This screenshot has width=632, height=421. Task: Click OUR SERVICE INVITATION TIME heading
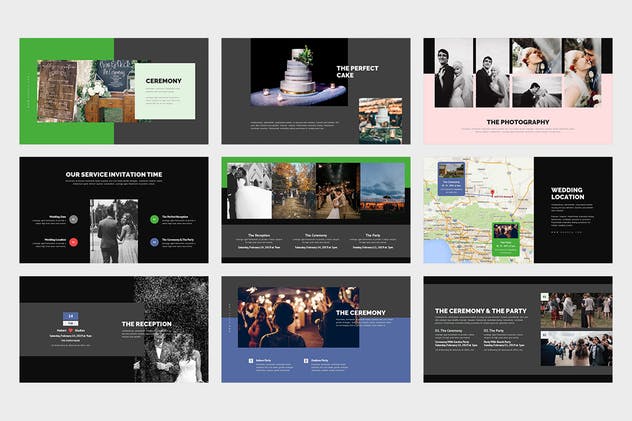114,174
